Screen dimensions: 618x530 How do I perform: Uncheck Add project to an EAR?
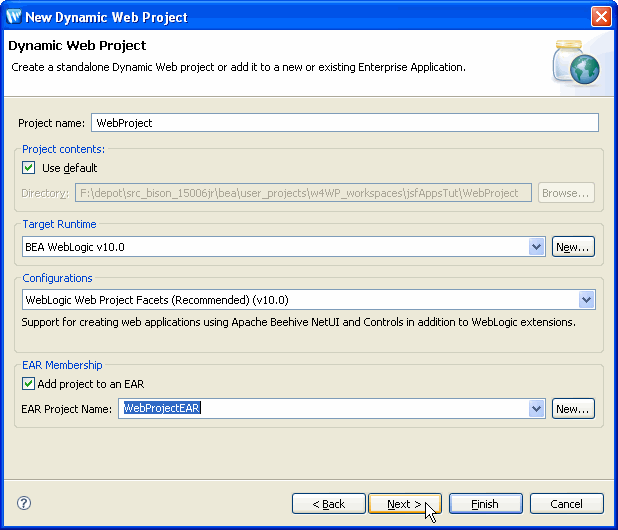coord(29,384)
